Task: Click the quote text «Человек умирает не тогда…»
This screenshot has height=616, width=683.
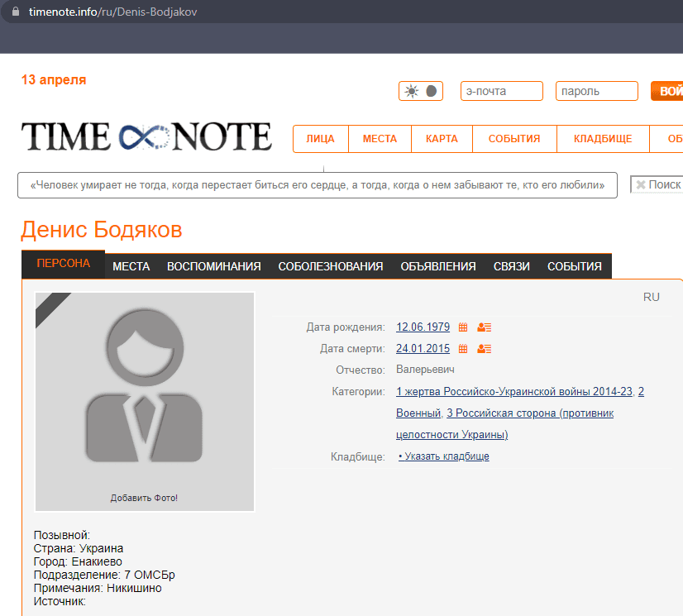Action: 318,185
